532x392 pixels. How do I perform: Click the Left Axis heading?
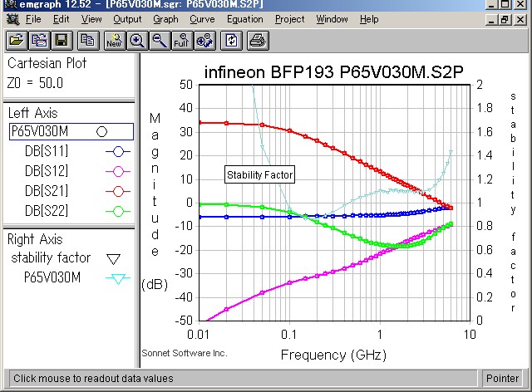click(33, 113)
